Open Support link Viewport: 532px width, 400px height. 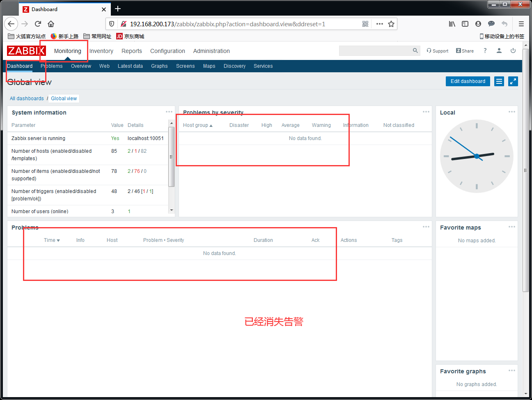(x=438, y=51)
